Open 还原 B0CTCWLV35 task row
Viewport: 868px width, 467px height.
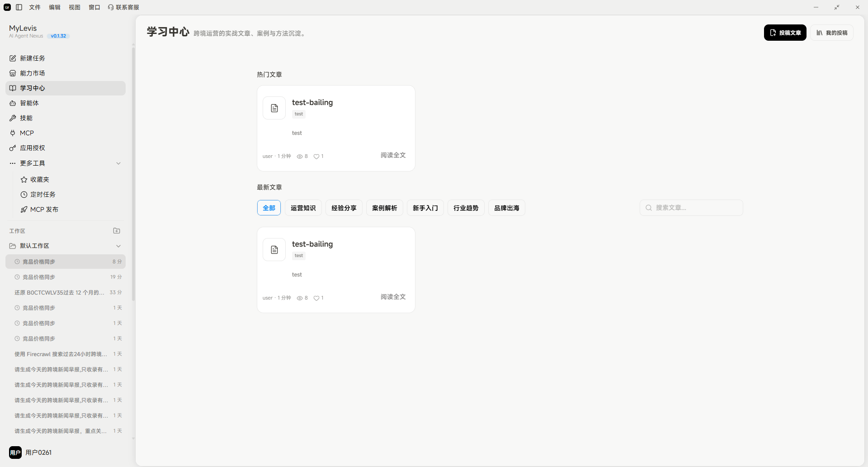pos(66,292)
